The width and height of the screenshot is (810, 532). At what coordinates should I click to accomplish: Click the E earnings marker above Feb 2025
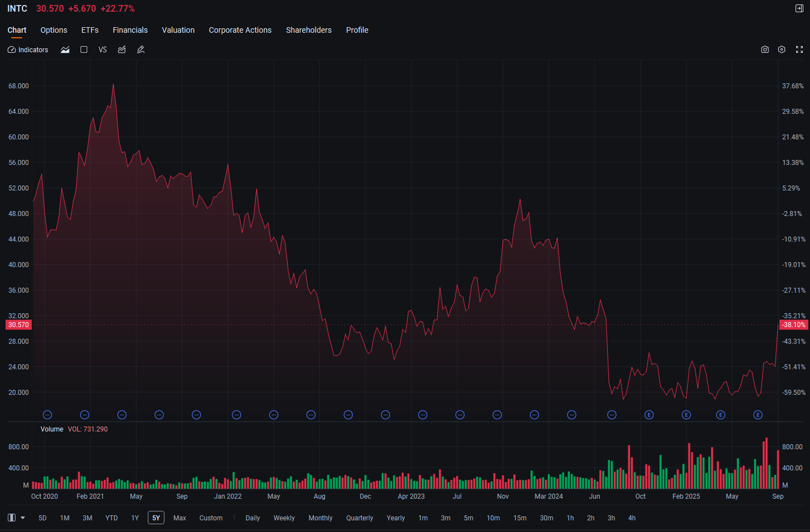686,415
